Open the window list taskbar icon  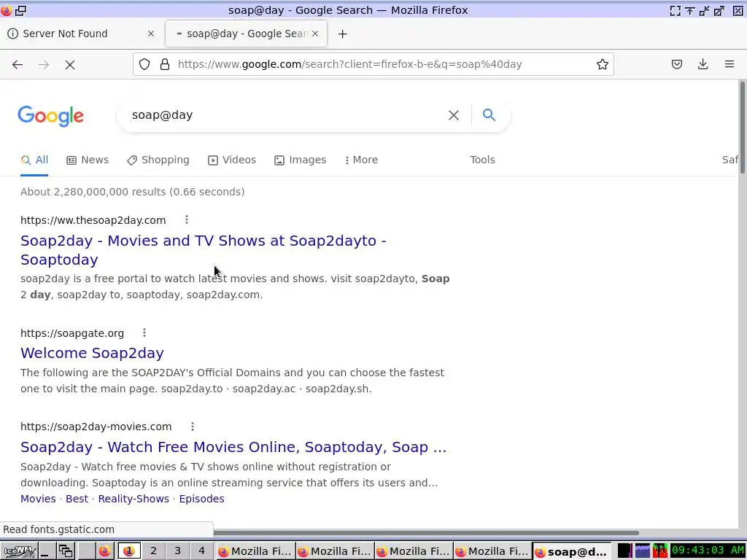click(x=66, y=551)
